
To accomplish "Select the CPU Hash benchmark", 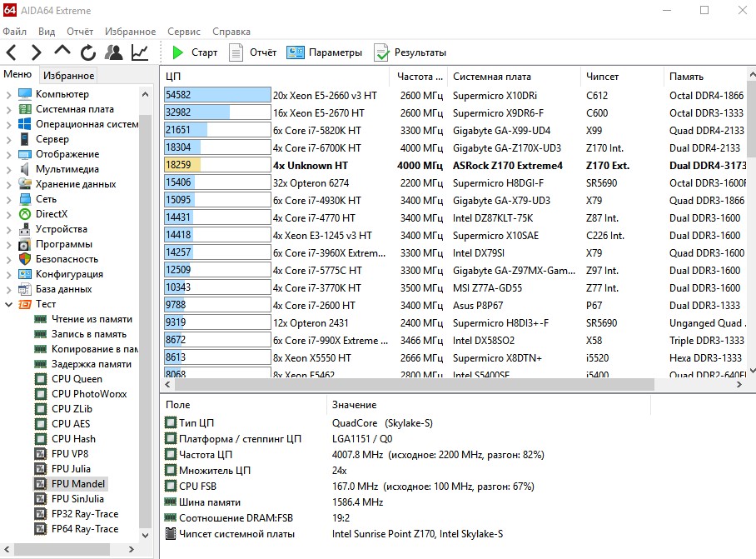I will (74, 439).
